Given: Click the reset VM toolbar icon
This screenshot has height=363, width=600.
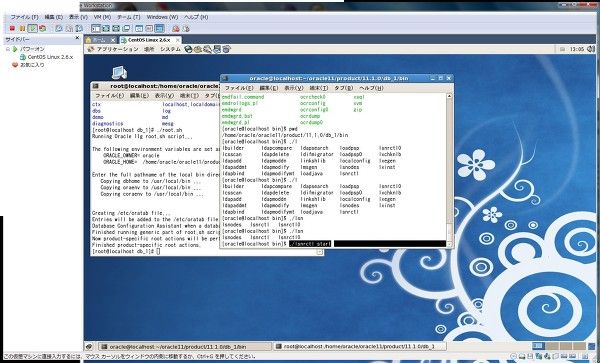Looking at the screenshot, I should [x=42, y=28].
